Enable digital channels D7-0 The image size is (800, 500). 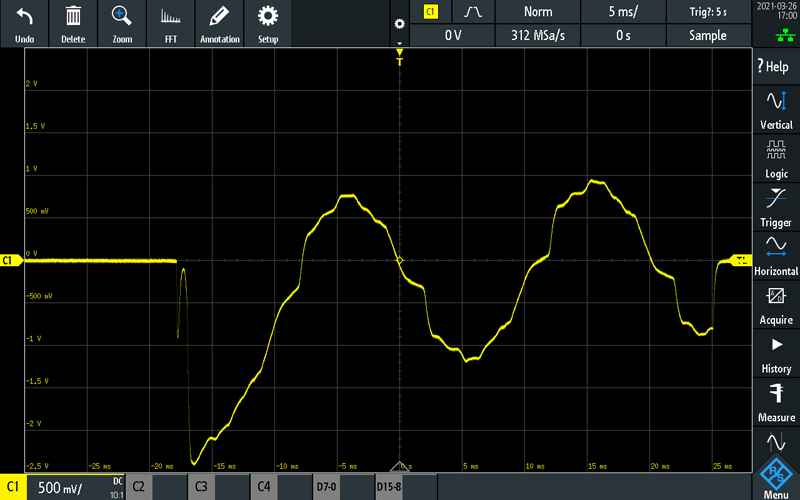point(326,486)
